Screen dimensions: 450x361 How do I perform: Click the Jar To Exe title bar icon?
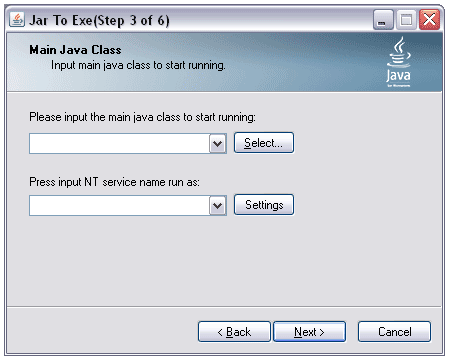(17, 20)
